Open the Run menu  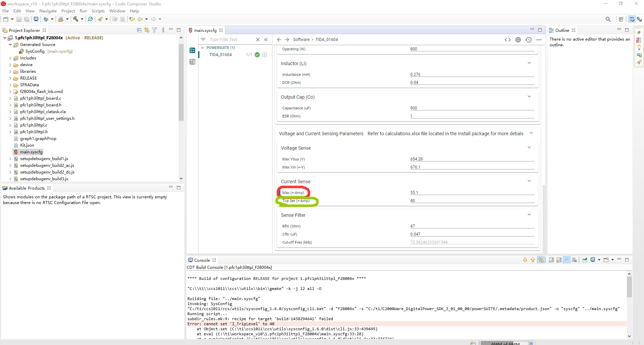83,11
